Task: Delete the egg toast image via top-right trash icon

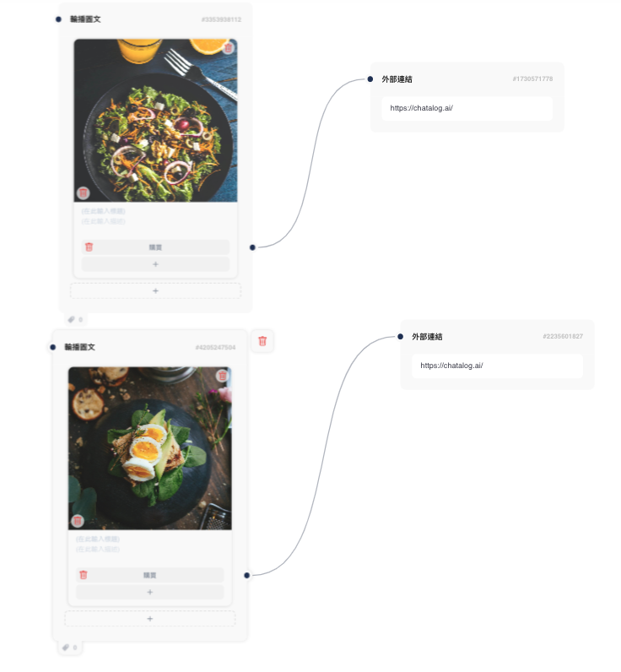Action: click(222, 376)
